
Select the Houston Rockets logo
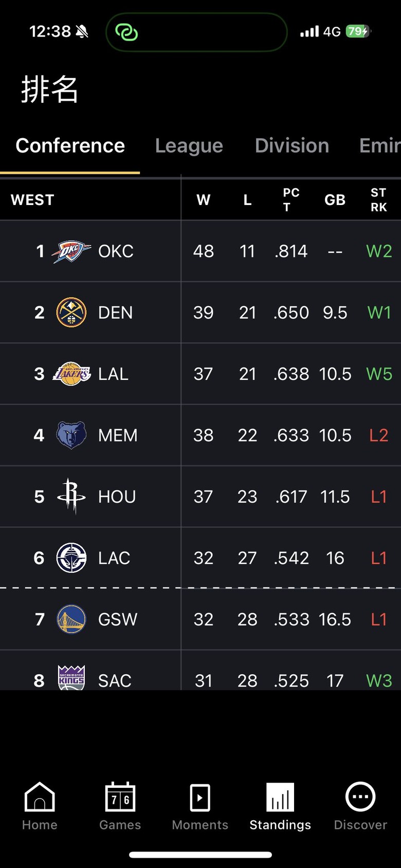click(x=71, y=496)
